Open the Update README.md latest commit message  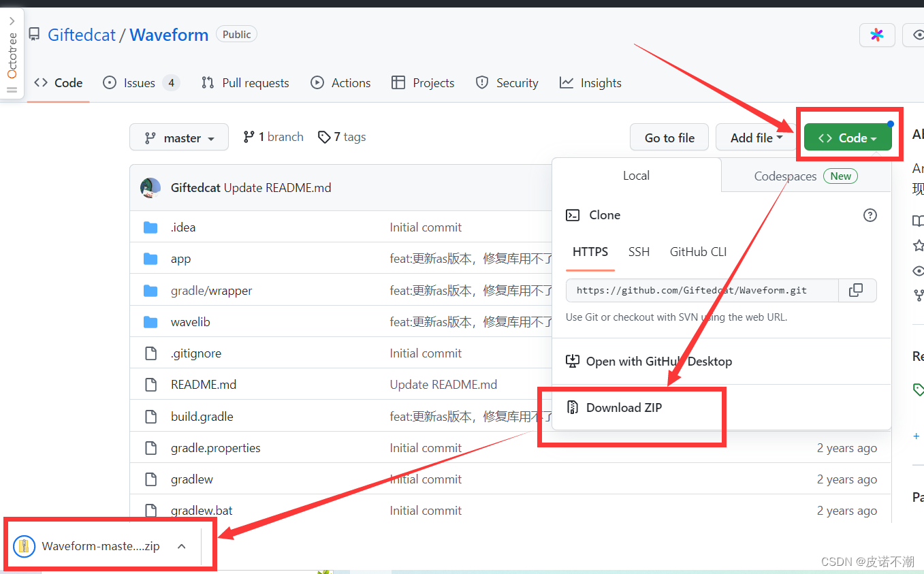coord(277,188)
